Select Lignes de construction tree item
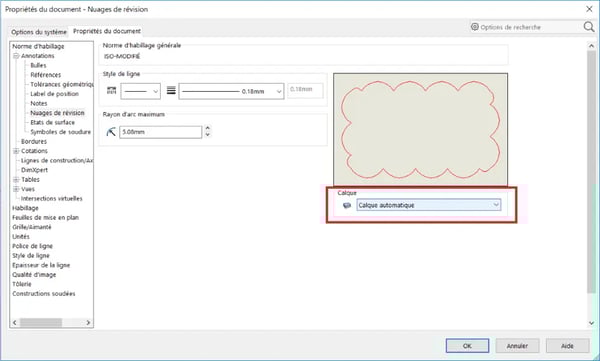Screen dimensions: 600x361 pyautogui.click(x=57, y=160)
